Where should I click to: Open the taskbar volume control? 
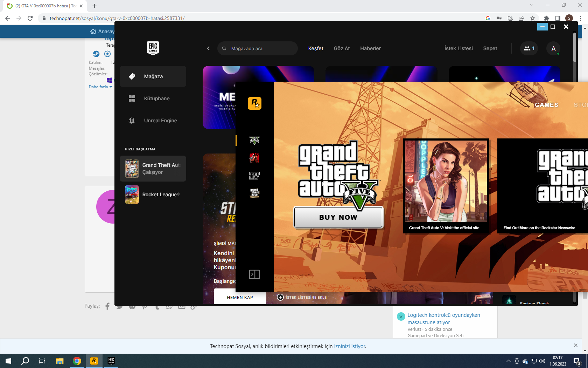(542, 361)
